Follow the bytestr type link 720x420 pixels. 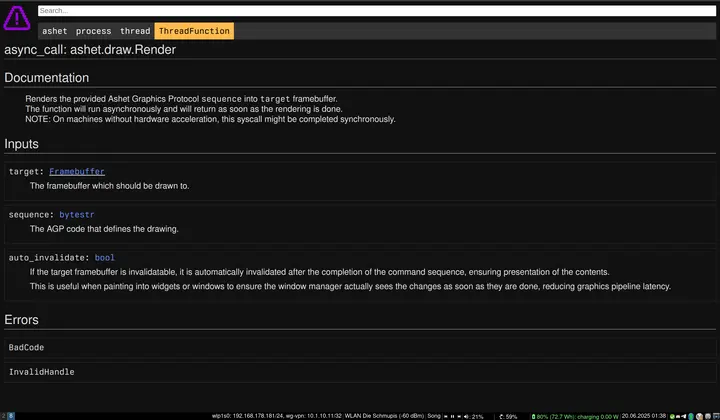click(x=78, y=215)
